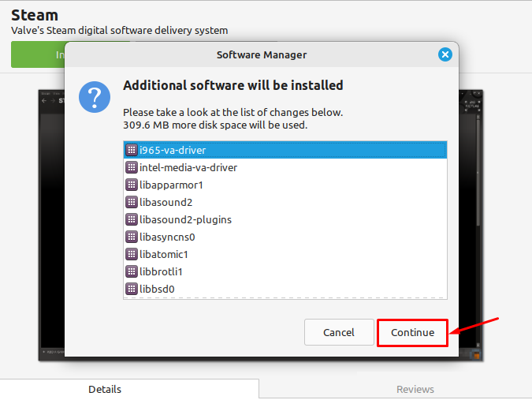Open the Details tab

105,389
